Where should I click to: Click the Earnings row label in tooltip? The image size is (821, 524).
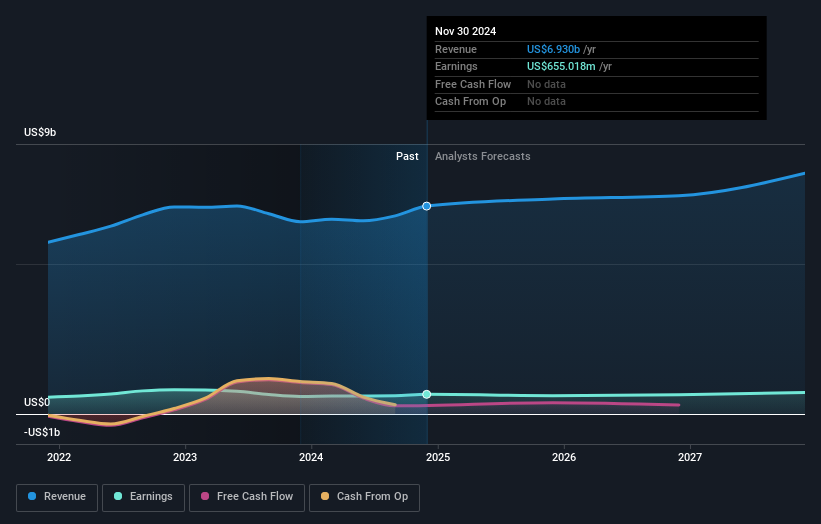456,66
